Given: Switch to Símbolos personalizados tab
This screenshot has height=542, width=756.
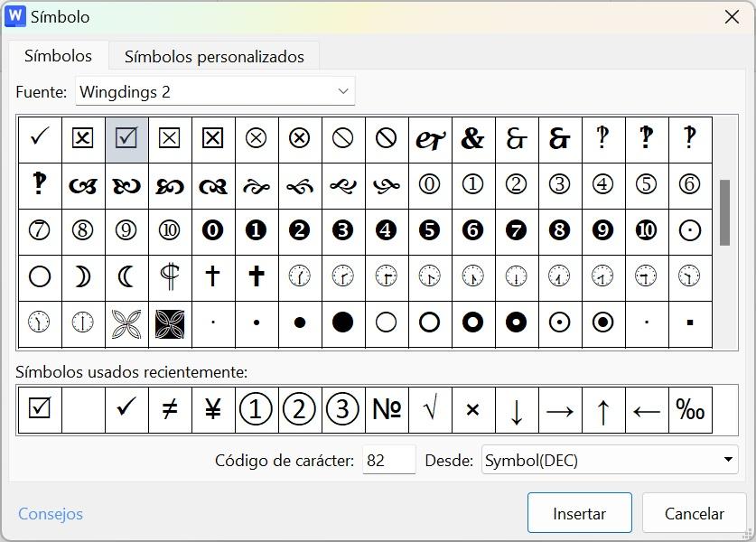Looking at the screenshot, I should coord(214,56).
